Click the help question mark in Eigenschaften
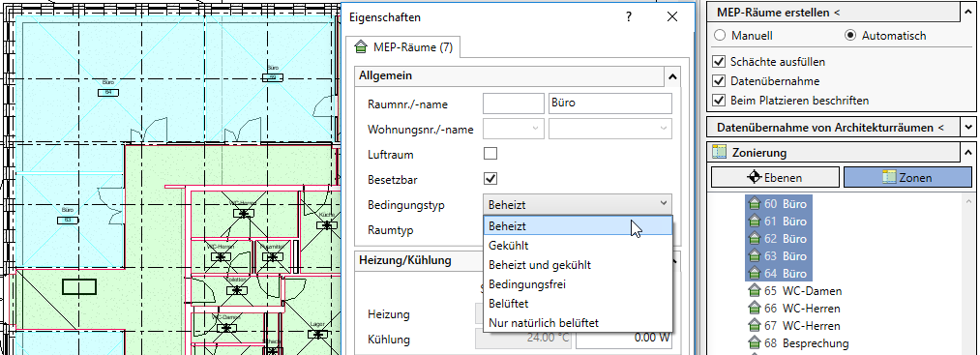Image resolution: width=980 pixels, height=355 pixels. point(629,17)
